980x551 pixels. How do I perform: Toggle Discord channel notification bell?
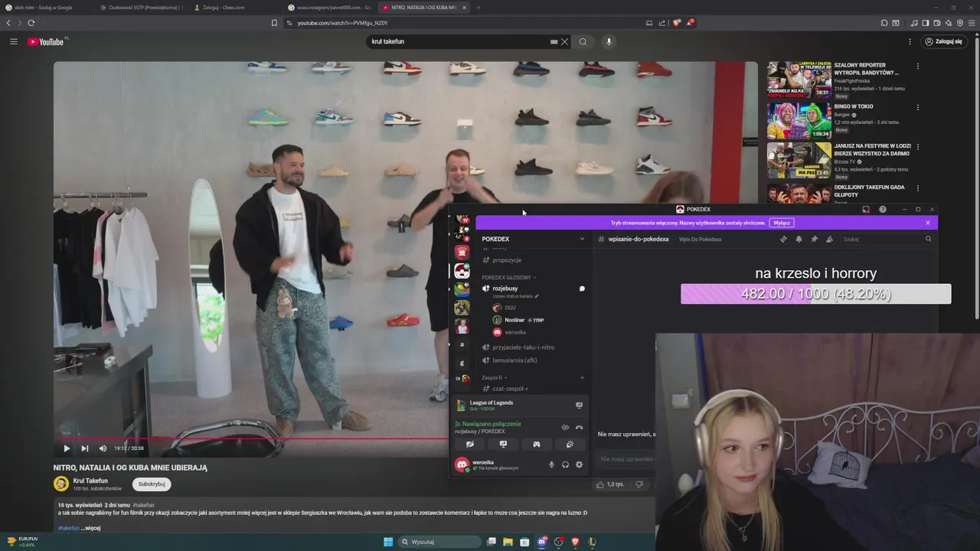(x=799, y=239)
